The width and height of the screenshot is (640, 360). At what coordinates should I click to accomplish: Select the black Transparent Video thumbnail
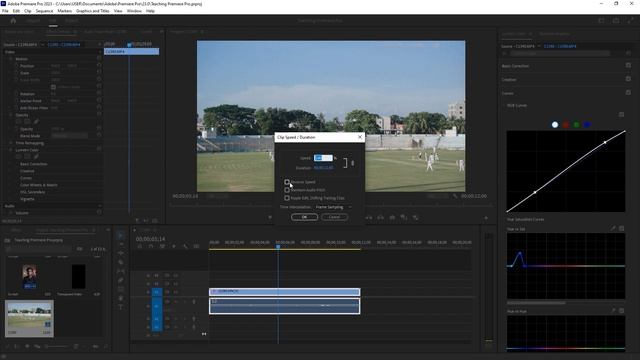(78, 276)
